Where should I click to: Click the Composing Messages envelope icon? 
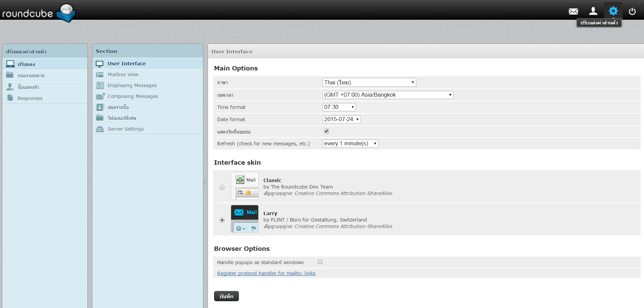click(x=100, y=96)
